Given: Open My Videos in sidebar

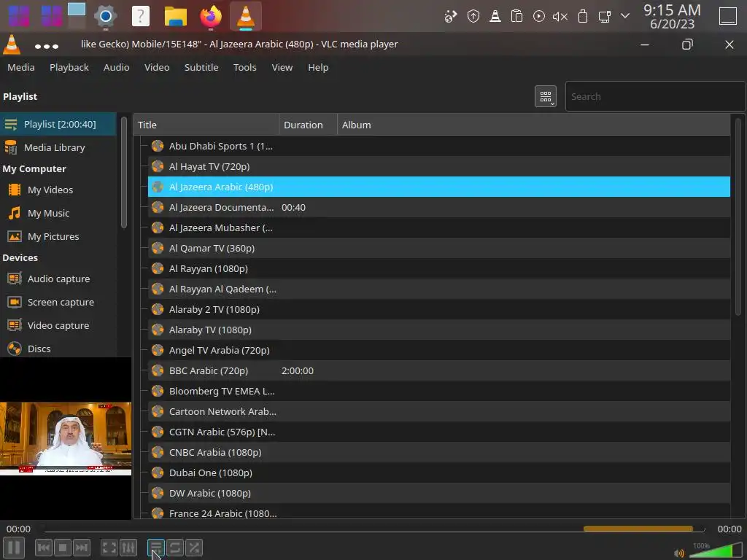Looking at the screenshot, I should click(58, 190).
